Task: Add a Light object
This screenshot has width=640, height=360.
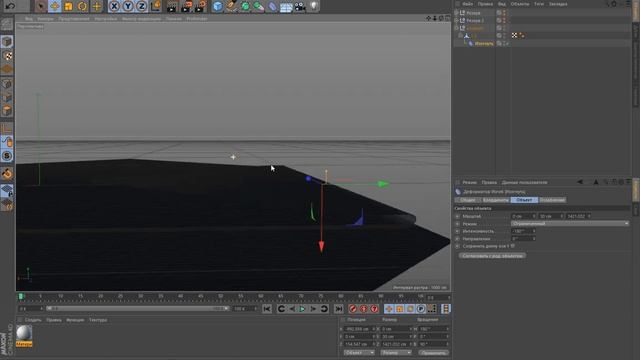Action: coord(313,6)
